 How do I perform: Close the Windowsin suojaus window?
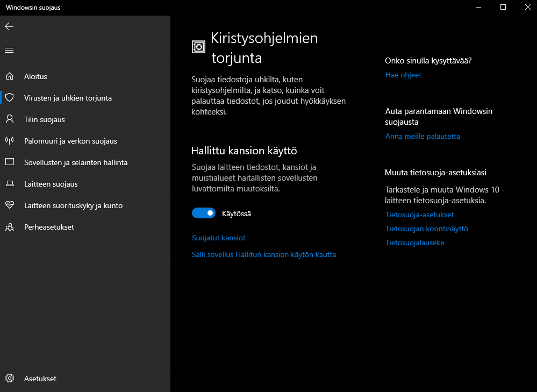(528, 8)
